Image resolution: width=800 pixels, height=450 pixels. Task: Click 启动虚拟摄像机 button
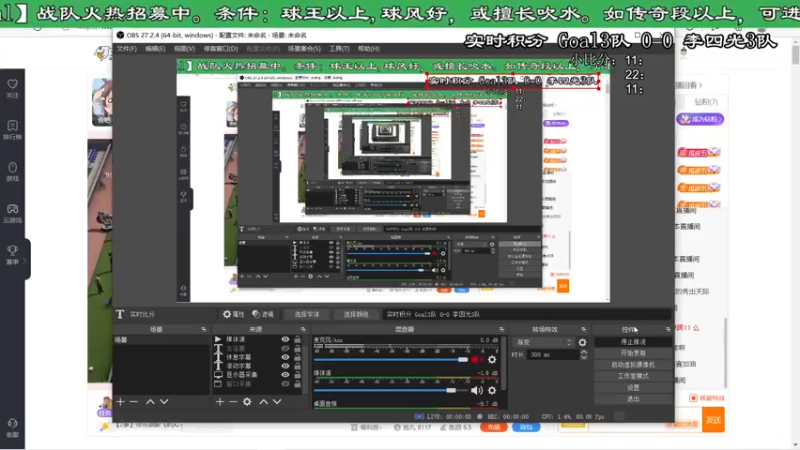click(x=633, y=365)
